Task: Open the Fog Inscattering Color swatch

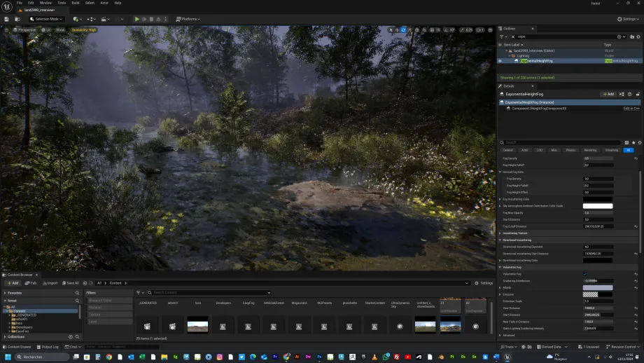Action: [598, 200]
